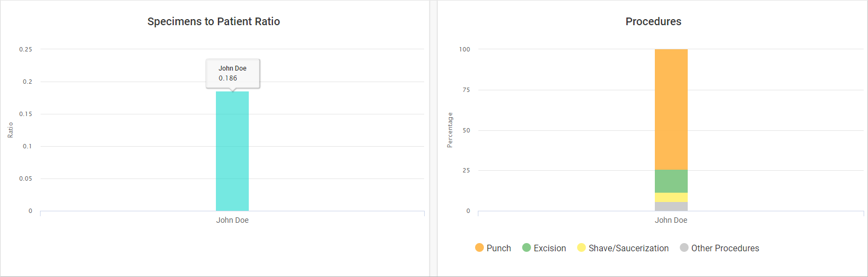Click the Ratio y-axis title

click(10, 130)
